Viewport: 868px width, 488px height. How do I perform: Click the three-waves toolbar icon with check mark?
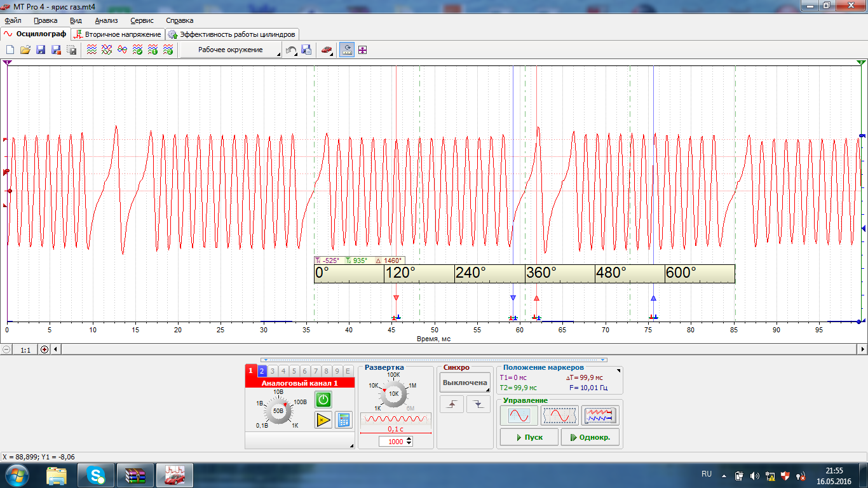point(137,50)
